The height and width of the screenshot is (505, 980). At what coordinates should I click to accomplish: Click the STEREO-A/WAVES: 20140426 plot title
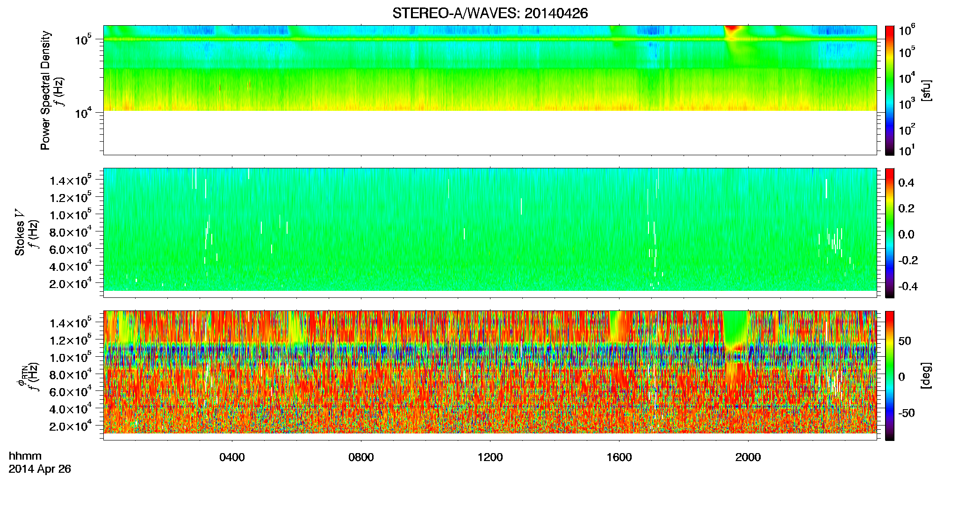point(490,13)
